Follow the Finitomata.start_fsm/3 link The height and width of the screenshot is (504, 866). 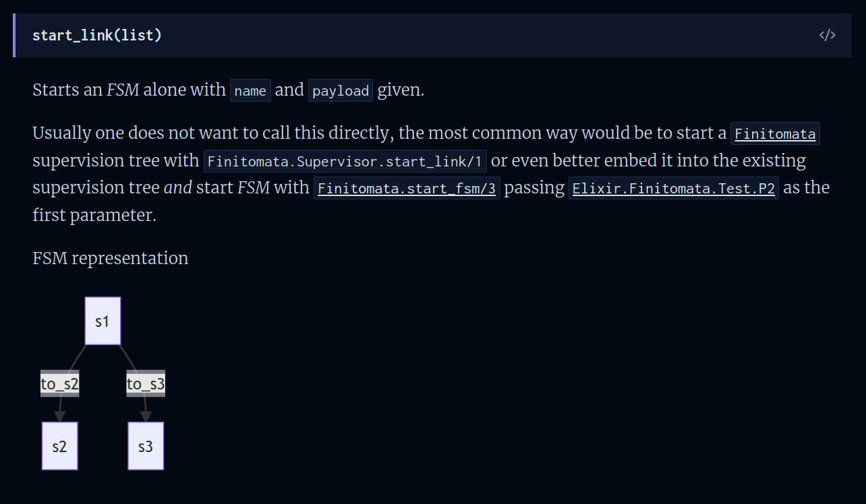pos(407,188)
